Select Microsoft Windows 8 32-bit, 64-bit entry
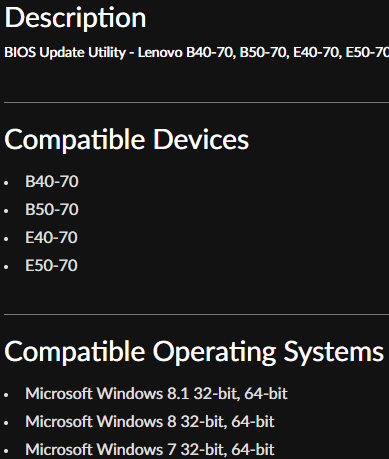This screenshot has width=389, height=459. [x=150, y=422]
